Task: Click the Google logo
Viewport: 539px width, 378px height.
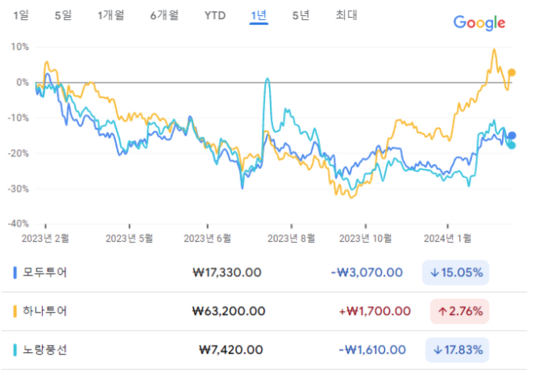Action: pos(479,23)
